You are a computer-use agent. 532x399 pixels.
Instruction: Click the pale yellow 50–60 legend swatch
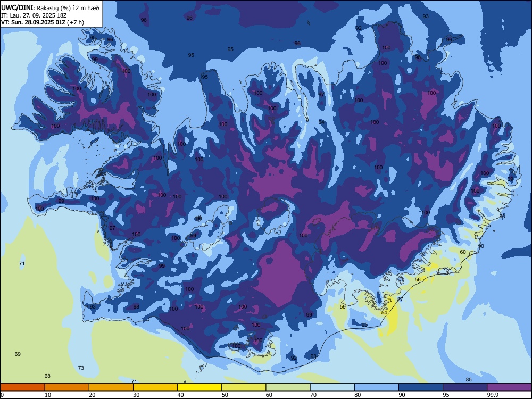pos(244,387)
